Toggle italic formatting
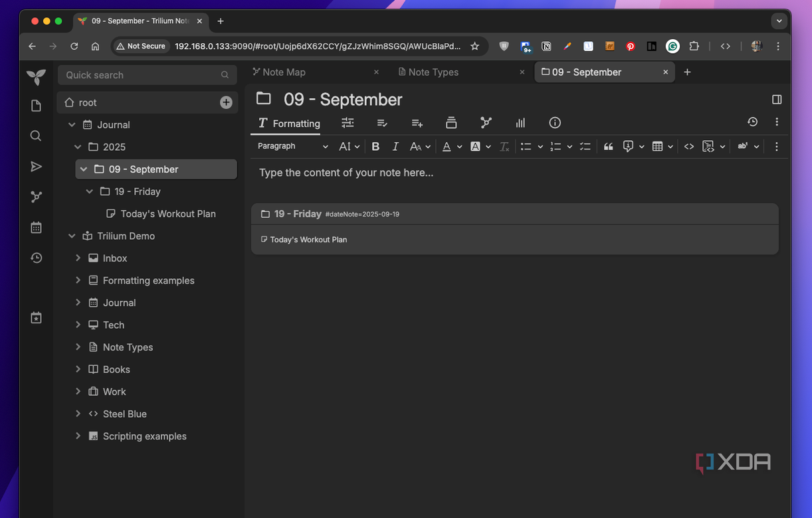 click(395, 147)
